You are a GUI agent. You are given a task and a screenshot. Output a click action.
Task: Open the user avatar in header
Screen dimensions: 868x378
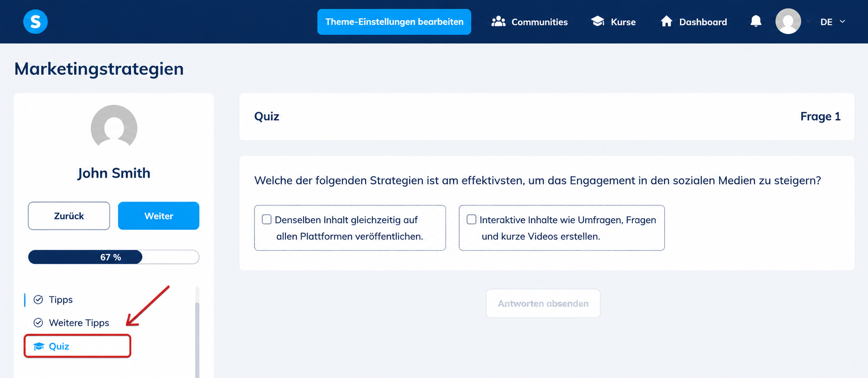tap(788, 21)
